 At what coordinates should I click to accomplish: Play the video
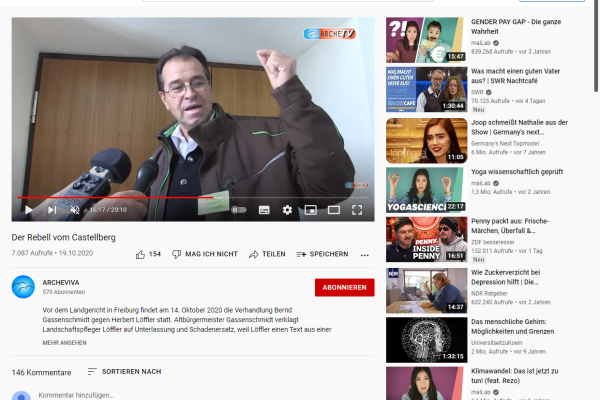pos(28,210)
